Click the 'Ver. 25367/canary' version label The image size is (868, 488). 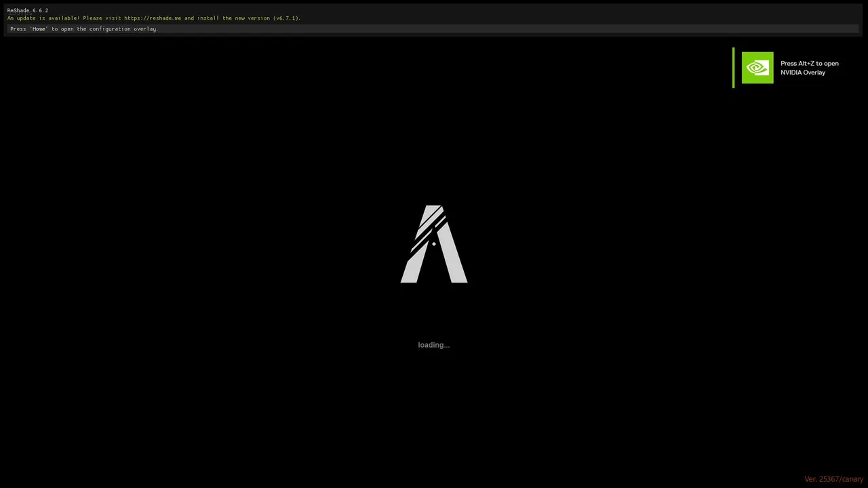(834, 479)
